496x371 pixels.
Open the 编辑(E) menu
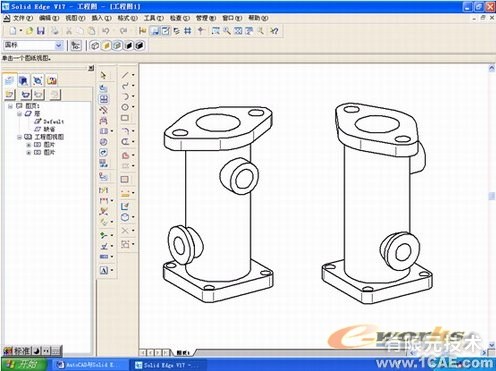[49, 18]
